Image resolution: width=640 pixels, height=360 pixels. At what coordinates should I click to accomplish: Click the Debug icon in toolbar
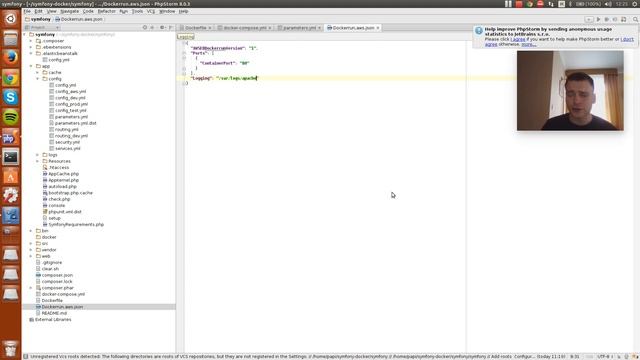(607, 19)
